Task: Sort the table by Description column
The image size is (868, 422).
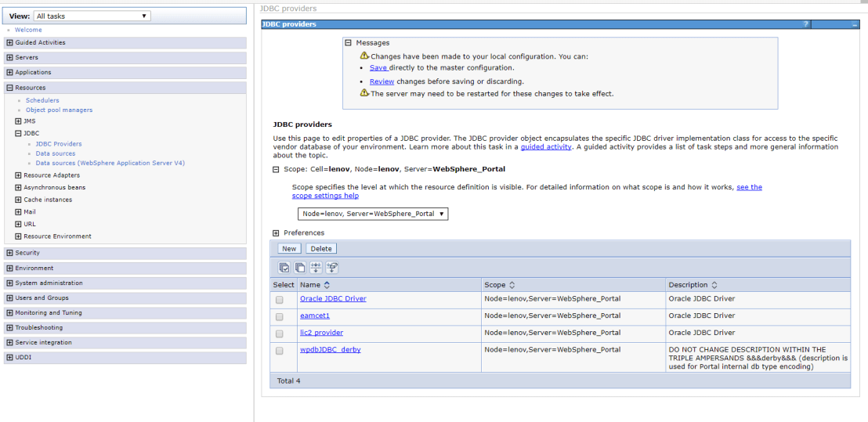Action: pyautogui.click(x=714, y=285)
